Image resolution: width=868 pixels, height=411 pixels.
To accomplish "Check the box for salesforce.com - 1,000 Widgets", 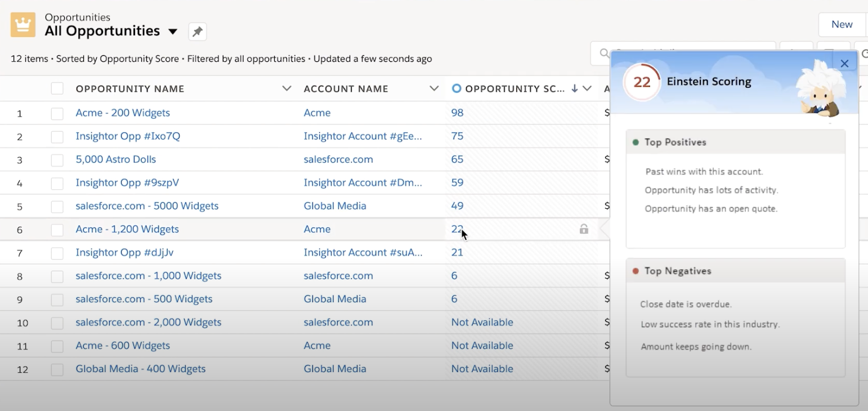I will [57, 276].
